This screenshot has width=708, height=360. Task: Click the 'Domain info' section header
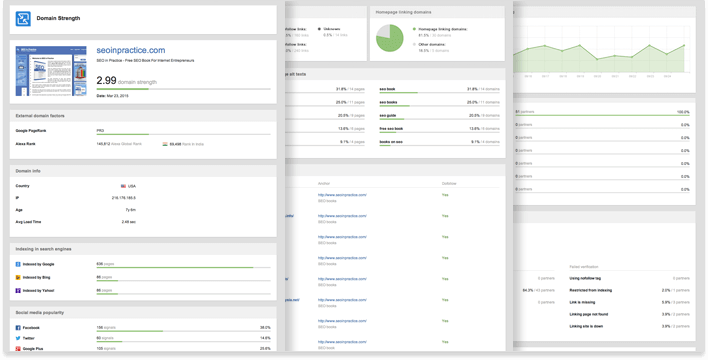[143, 171]
